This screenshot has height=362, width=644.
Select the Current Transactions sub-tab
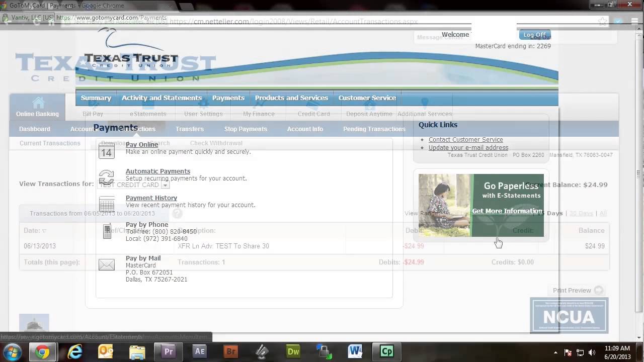click(50, 143)
